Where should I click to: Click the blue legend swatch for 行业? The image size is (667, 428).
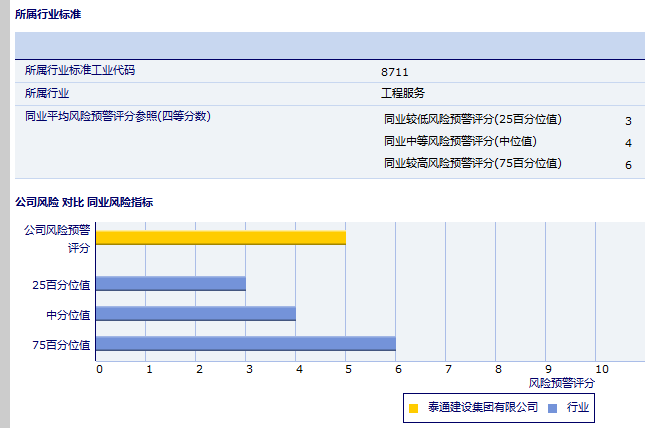(552, 407)
